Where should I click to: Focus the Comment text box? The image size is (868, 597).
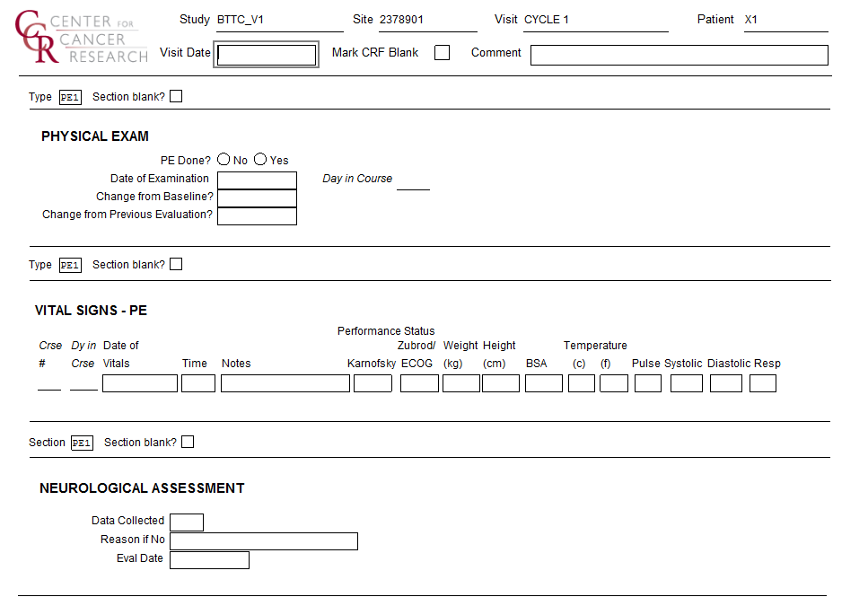pos(679,55)
